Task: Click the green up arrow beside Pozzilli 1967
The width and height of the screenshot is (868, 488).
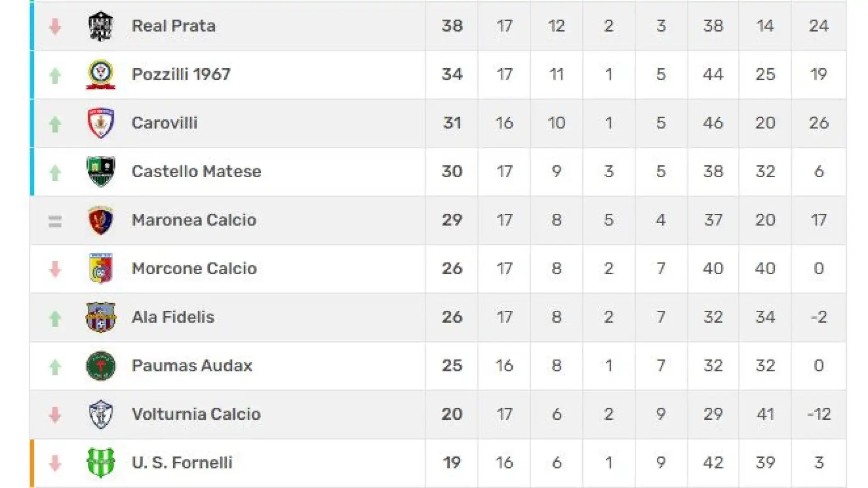Action: click(x=55, y=75)
